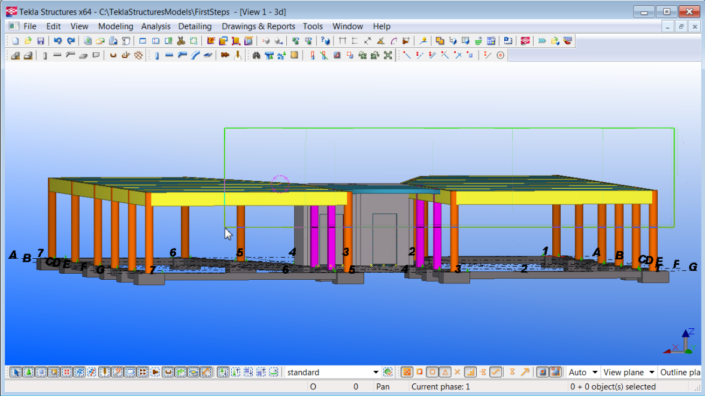Toggle the Select all selection switch
Image resolution: width=705 pixels, height=396 pixels.
[x=15, y=372]
